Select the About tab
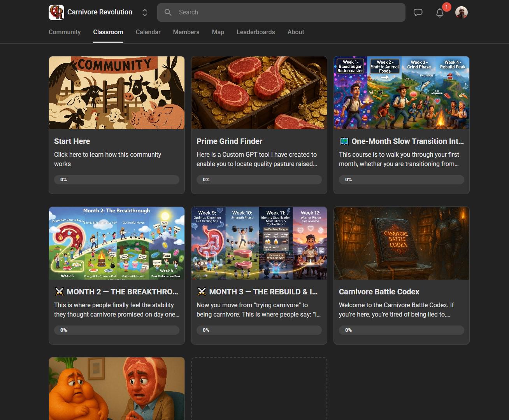The width and height of the screenshot is (509, 420). point(296,32)
